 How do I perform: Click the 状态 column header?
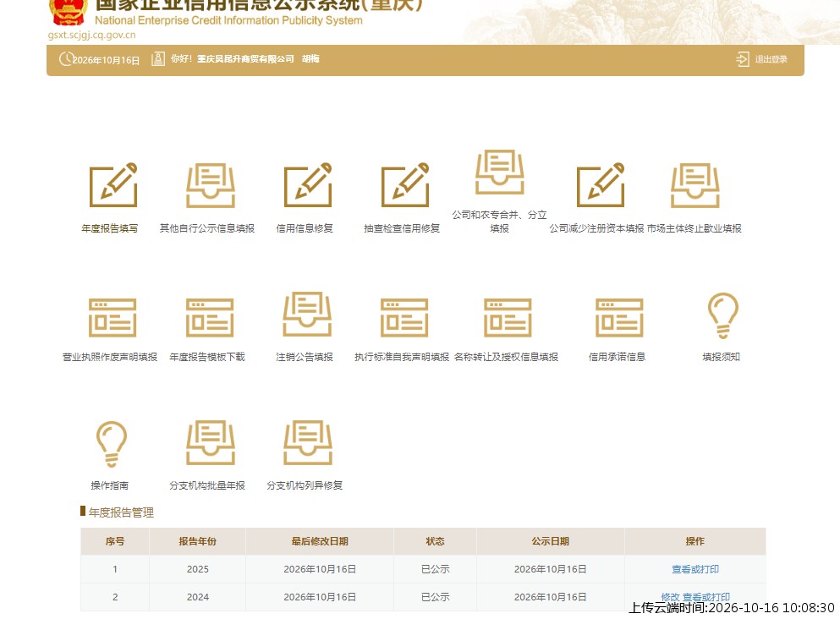coord(435,541)
